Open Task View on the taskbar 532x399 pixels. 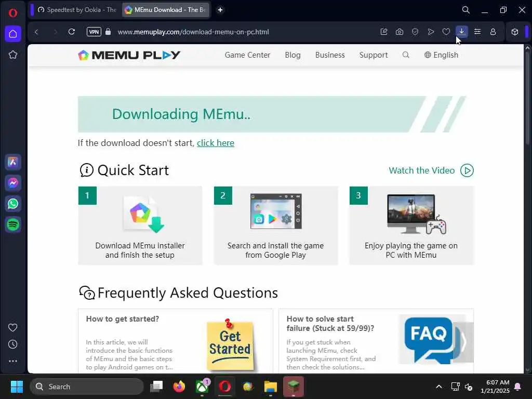(156, 387)
